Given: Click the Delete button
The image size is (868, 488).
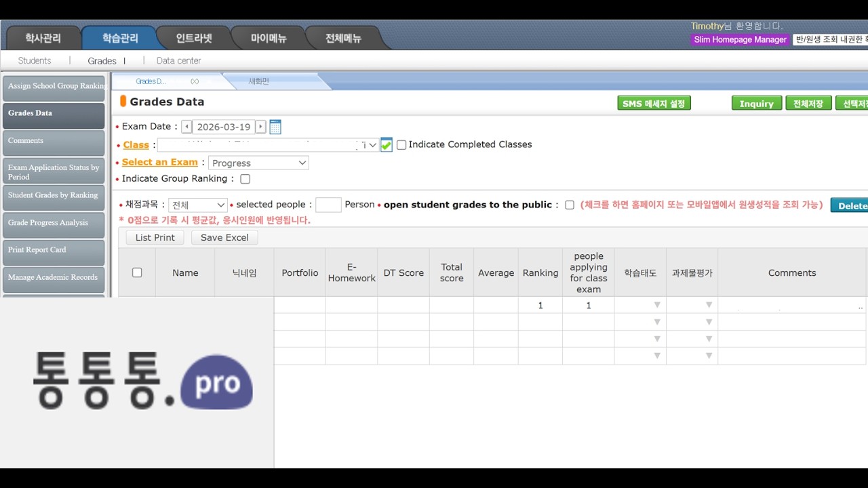Looking at the screenshot, I should [x=850, y=205].
